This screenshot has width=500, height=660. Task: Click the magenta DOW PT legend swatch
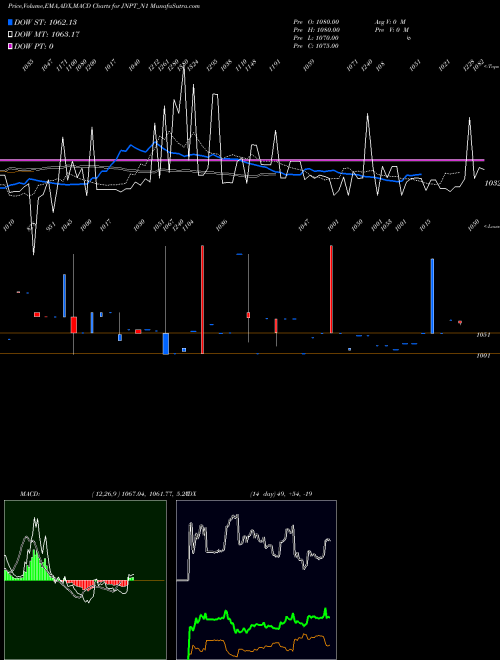tap(10, 46)
